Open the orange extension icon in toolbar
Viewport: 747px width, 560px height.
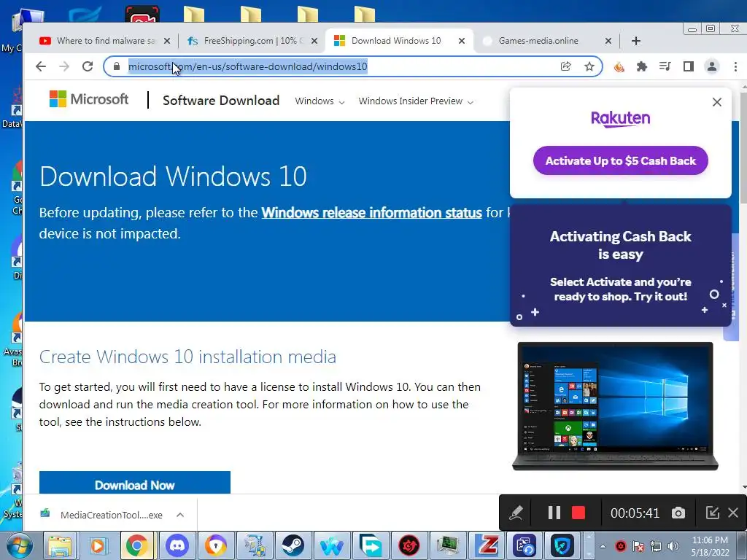tap(619, 66)
